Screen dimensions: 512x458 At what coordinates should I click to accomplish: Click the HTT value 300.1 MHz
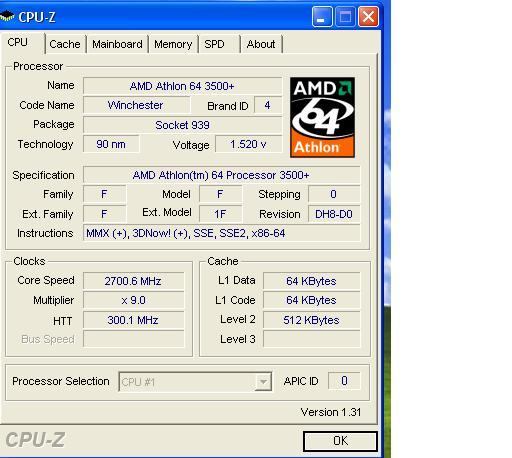133,320
